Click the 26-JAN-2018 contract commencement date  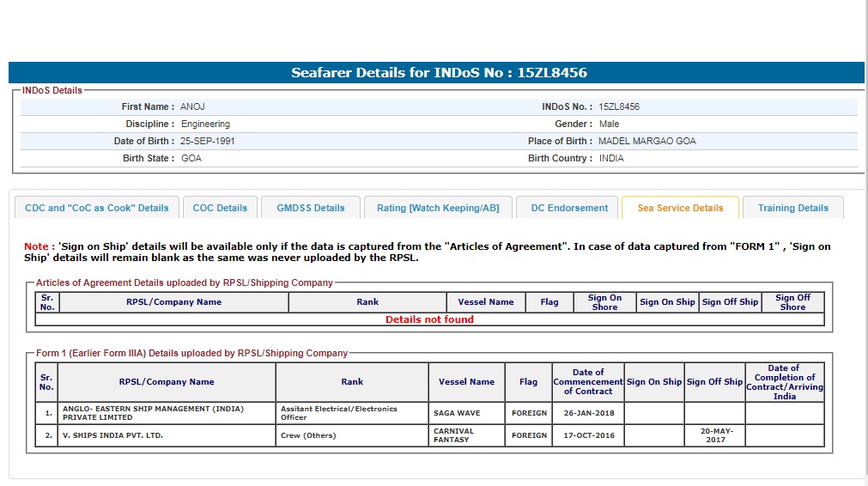(x=587, y=413)
